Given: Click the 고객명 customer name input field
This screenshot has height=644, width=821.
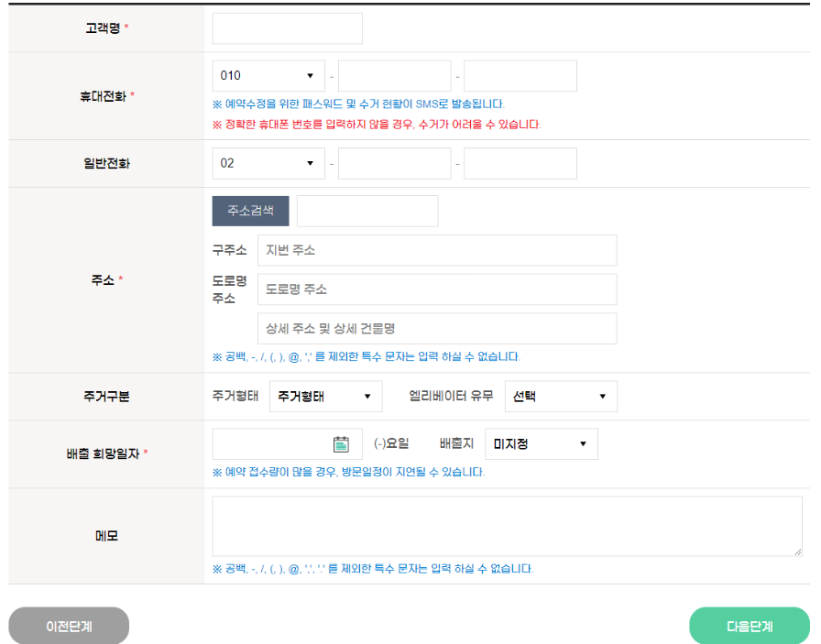Looking at the screenshot, I should tap(287, 27).
